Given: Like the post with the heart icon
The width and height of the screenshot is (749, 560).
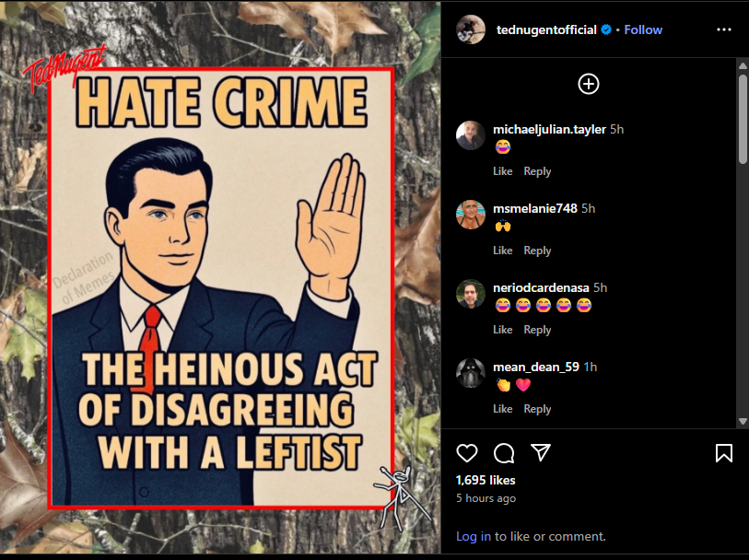Looking at the screenshot, I should pyautogui.click(x=467, y=452).
